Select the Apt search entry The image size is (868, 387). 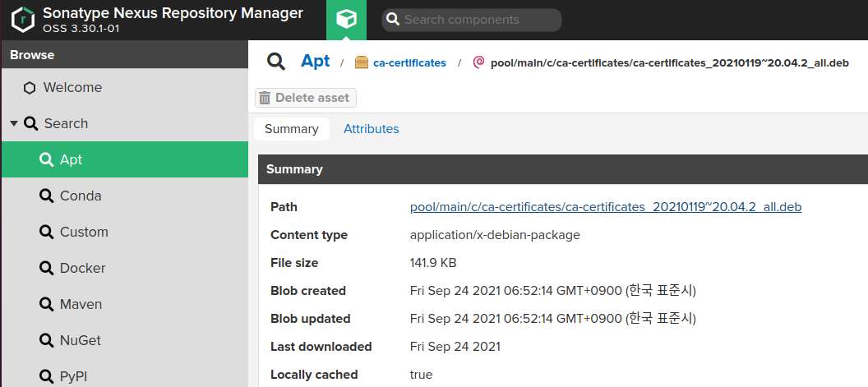(125, 159)
